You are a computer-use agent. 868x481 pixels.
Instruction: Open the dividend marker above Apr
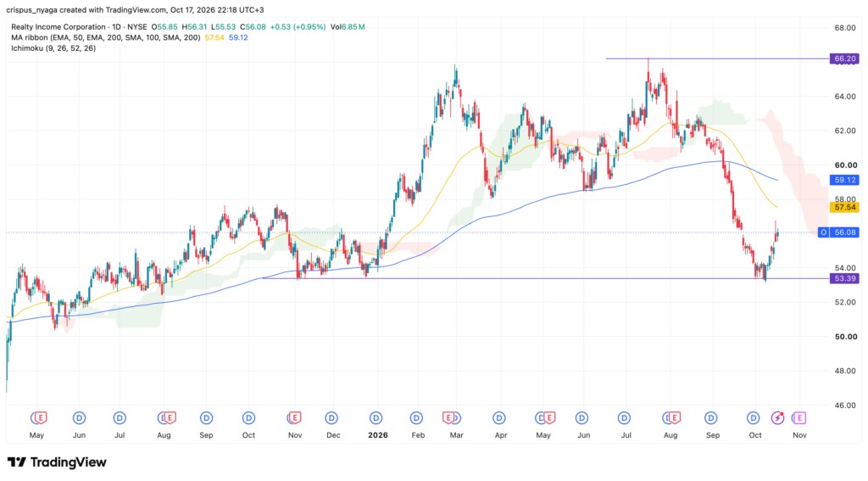498,418
